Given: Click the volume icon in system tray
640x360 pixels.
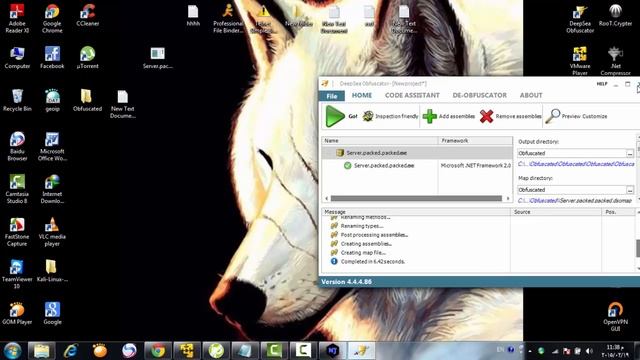Looking at the screenshot, I should 589,351.
